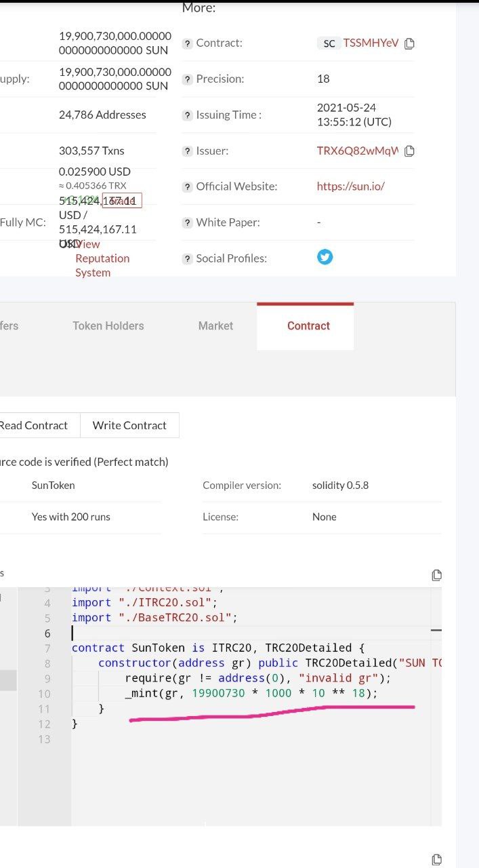Viewport: 479px width, 868px height.
Task: Click the help icon next to Contract
Action: point(188,43)
